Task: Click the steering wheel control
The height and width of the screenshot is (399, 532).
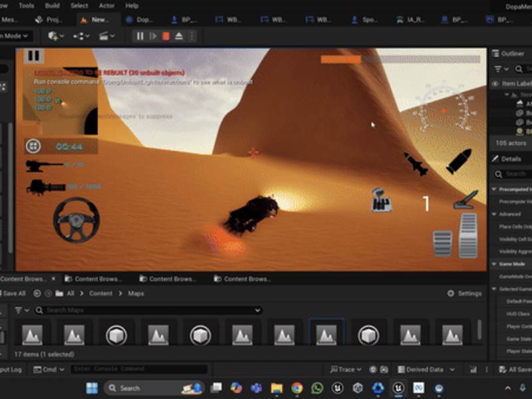Action: 76,219
